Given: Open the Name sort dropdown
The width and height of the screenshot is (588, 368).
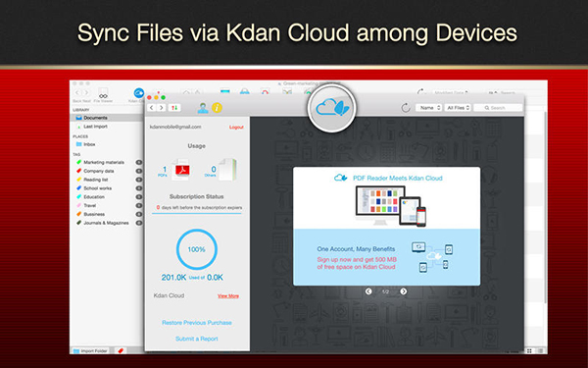Looking at the screenshot, I should point(428,108).
